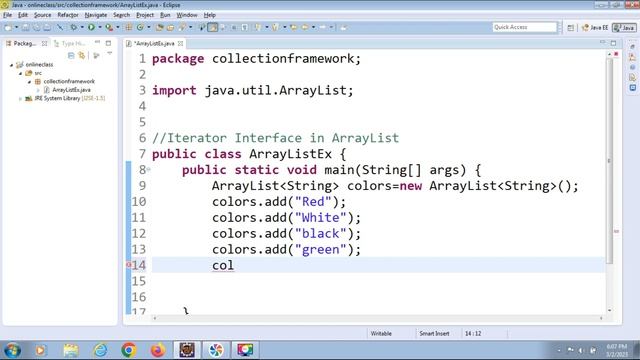Image resolution: width=640 pixels, height=360 pixels.
Task: Open the Window menu
Action: coord(187,15)
